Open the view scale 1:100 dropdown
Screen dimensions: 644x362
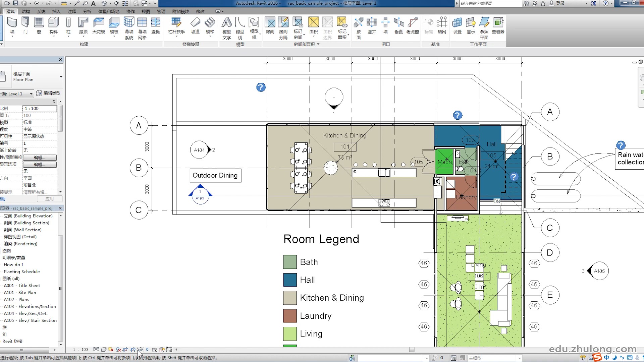click(x=80, y=349)
